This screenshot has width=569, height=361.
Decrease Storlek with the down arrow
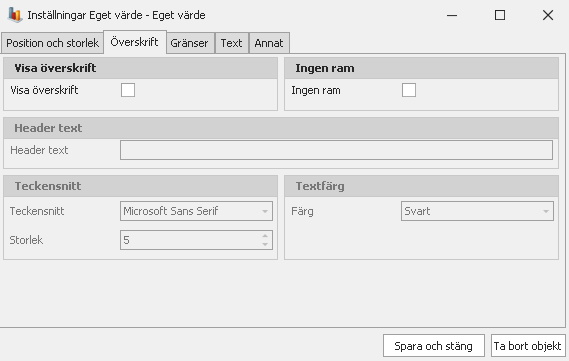pyautogui.click(x=265, y=244)
